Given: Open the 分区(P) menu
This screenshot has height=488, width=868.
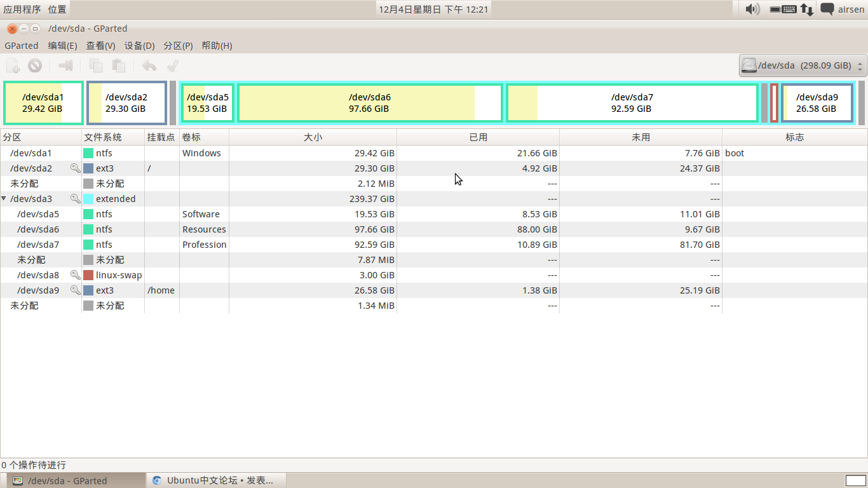Looking at the screenshot, I should pos(179,46).
